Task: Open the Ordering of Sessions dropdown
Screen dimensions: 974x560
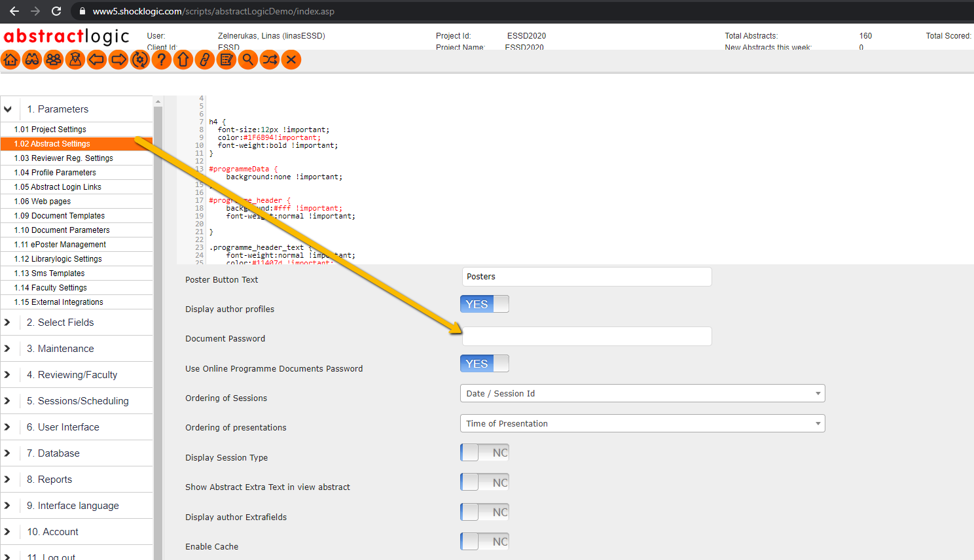Action: tap(642, 394)
